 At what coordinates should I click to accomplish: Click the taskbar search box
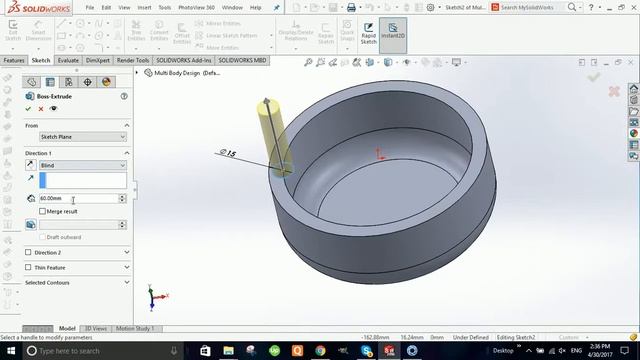tap(102, 351)
